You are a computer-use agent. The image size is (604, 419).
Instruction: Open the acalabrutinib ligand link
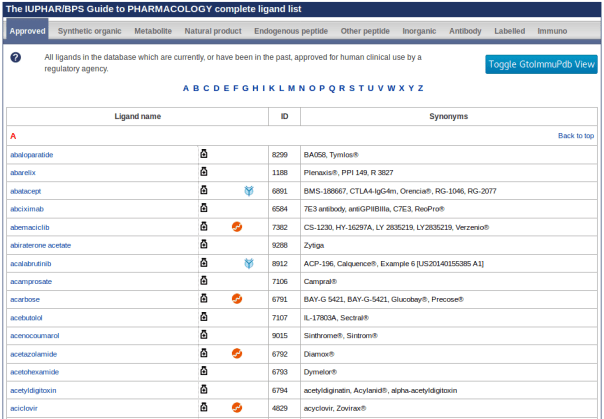(x=30, y=263)
